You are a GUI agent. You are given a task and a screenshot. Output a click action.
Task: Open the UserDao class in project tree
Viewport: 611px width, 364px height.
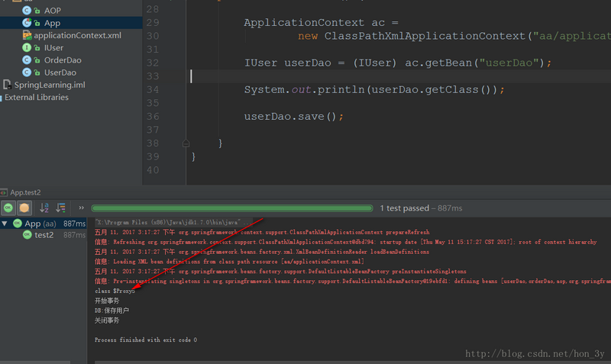click(60, 72)
